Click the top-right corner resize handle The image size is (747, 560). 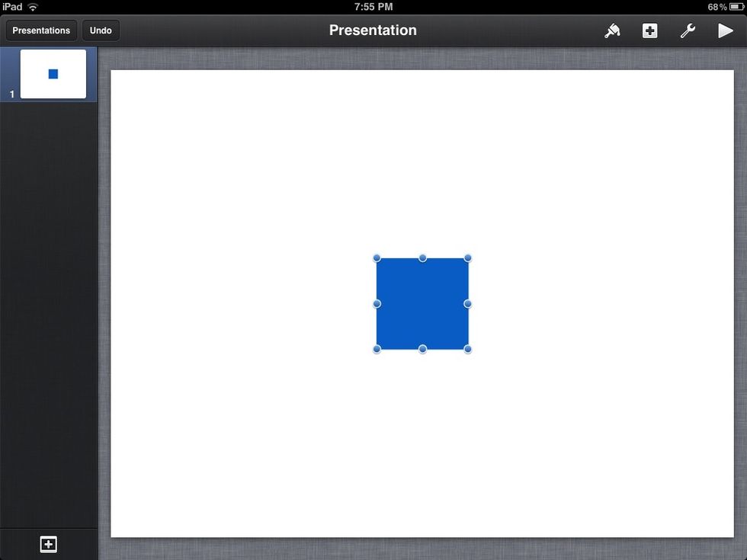click(468, 258)
